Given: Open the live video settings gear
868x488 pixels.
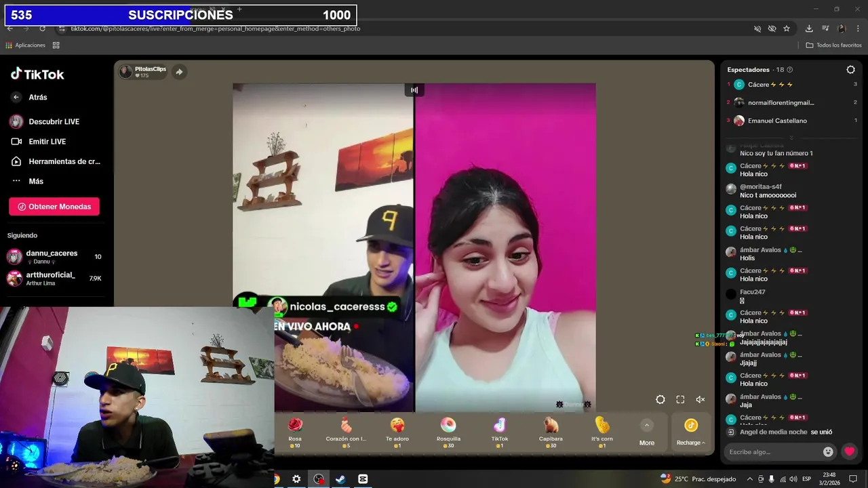Looking at the screenshot, I should [660, 399].
